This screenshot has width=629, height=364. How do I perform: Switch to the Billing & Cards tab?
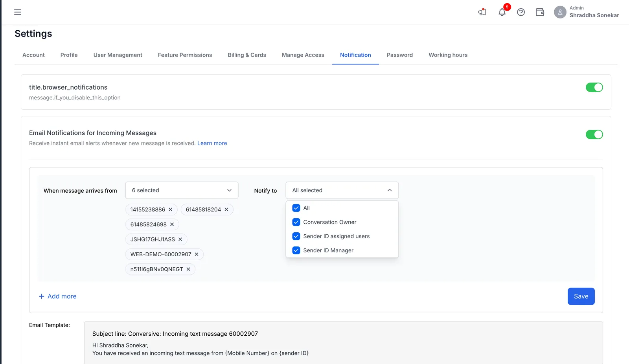[247, 55]
